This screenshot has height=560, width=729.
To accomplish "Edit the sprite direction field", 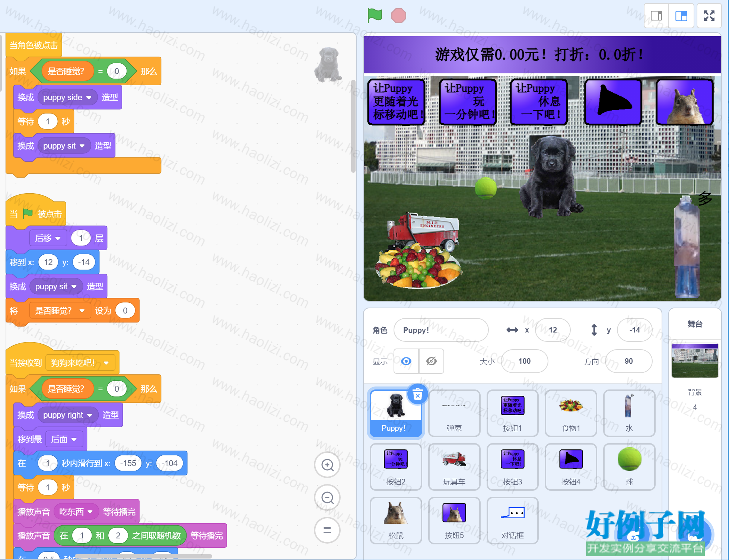I will [628, 361].
